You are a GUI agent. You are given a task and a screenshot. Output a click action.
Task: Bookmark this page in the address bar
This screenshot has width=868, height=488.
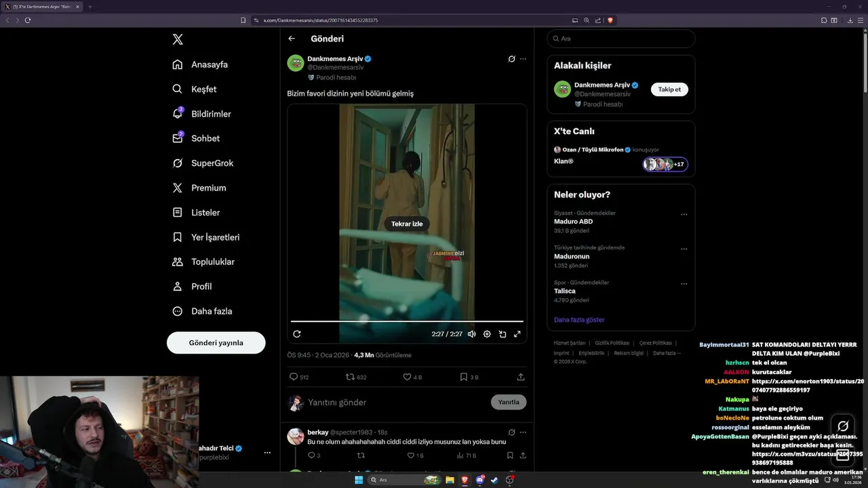(243, 20)
